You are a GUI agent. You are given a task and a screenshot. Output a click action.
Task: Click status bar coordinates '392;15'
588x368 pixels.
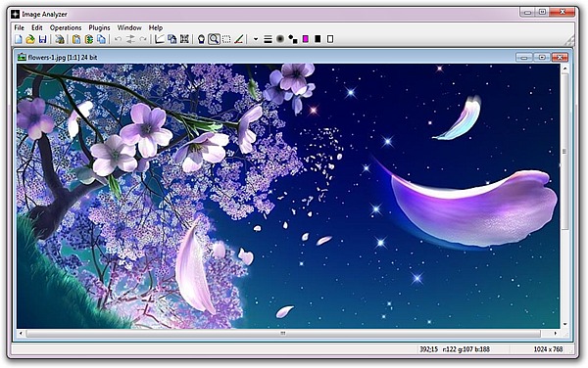tap(428, 348)
